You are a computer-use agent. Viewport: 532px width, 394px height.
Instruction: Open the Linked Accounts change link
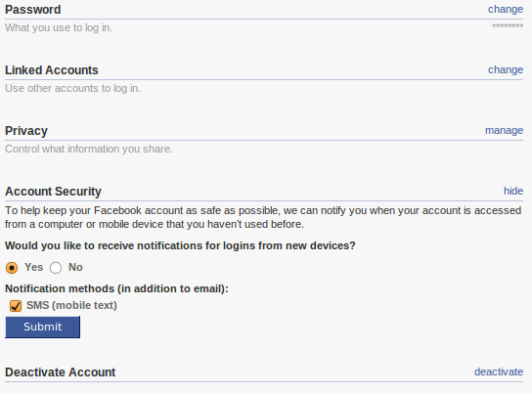click(506, 69)
